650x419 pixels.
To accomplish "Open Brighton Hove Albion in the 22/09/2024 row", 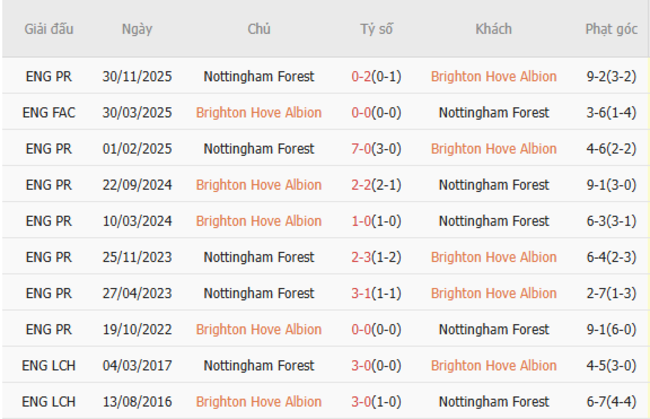I will click(259, 185).
